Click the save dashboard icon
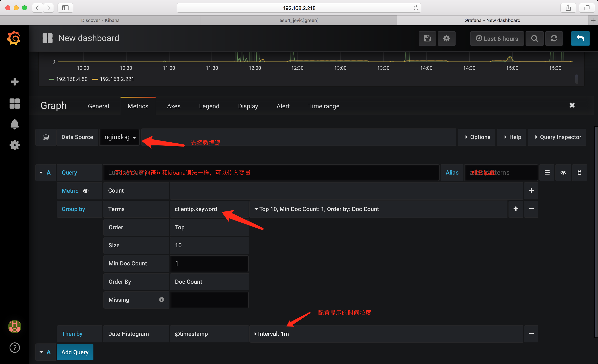598x364 pixels. click(427, 38)
